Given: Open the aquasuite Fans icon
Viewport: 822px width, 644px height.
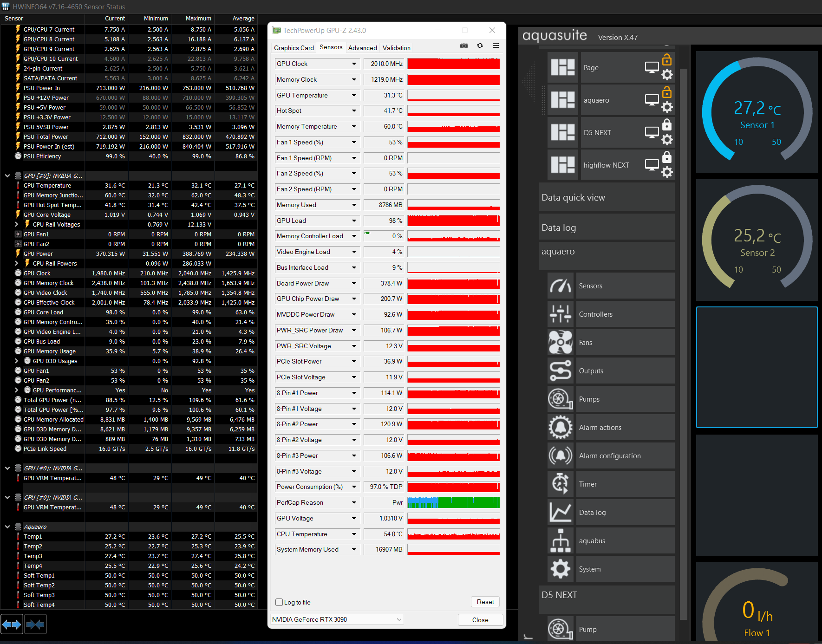Looking at the screenshot, I should (561, 343).
